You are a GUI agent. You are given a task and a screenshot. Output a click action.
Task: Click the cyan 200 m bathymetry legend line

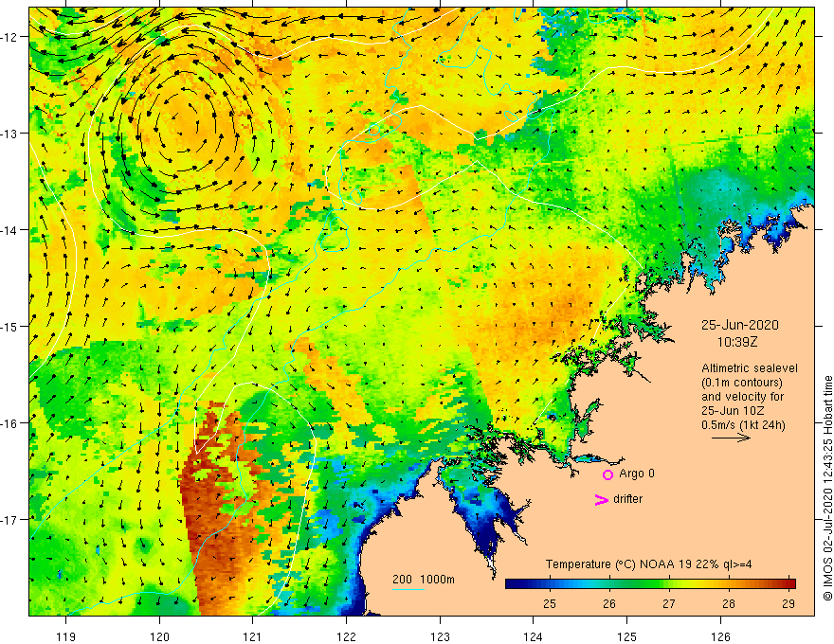[x=408, y=589]
